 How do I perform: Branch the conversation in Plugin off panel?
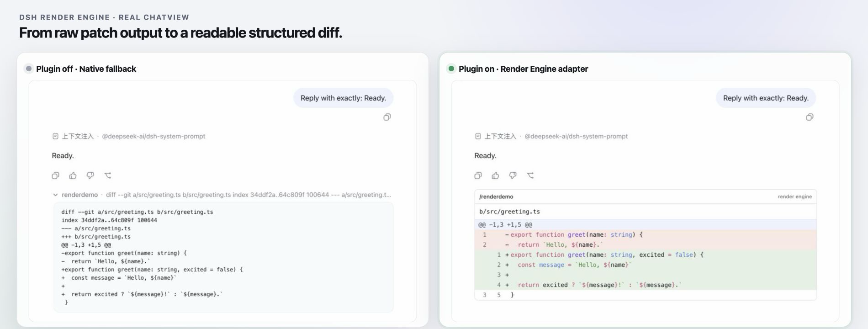click(108, 175)
